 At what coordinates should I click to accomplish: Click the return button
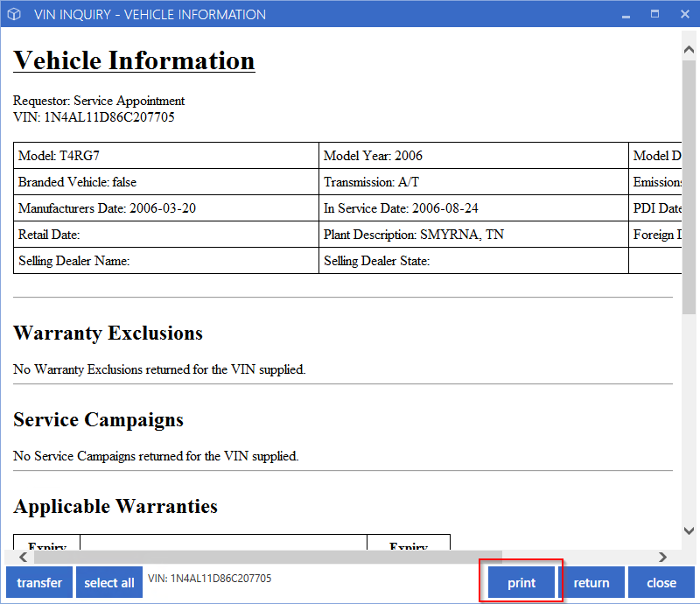[x=591, y=582]
